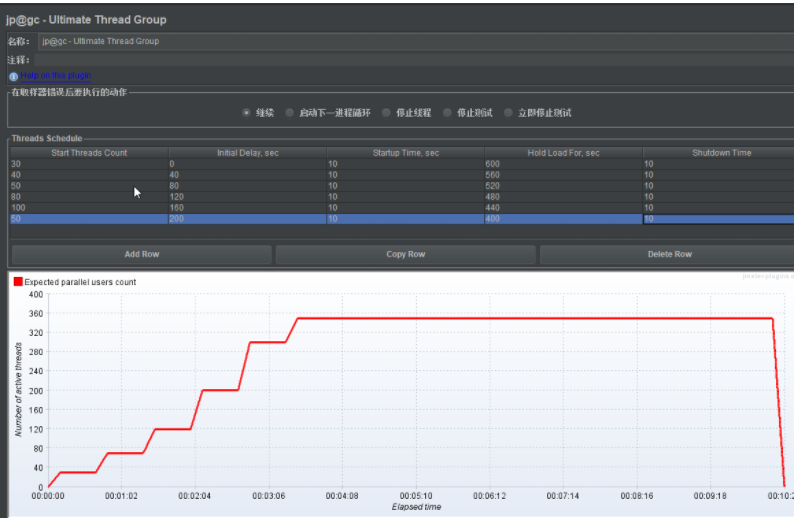
Task: Click the Elapsed time axis title
Action: click(416, 507)
